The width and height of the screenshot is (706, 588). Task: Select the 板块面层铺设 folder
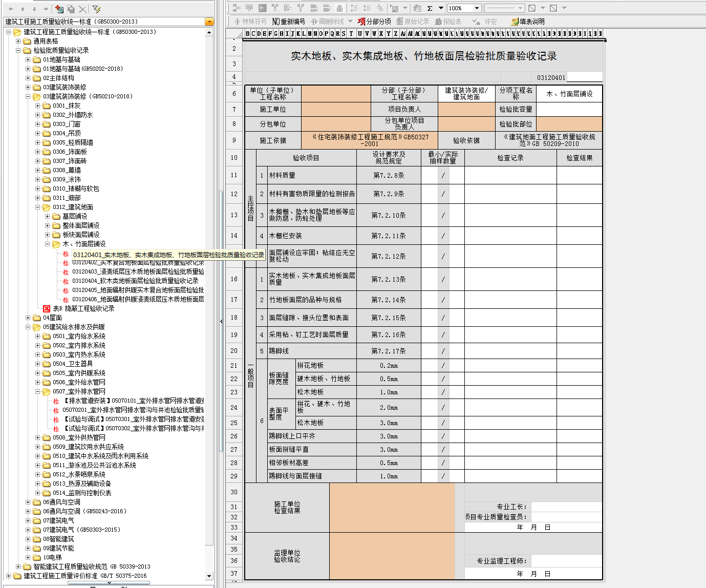(81, 235)
